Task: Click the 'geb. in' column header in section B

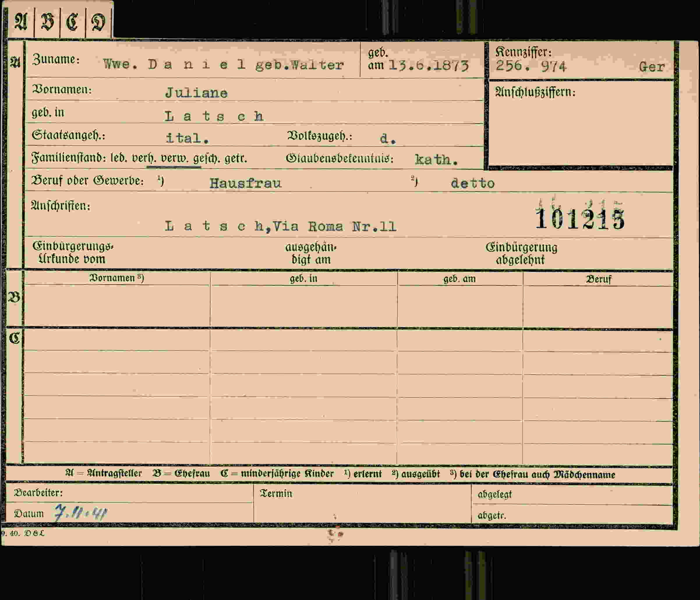Action: 303,279
